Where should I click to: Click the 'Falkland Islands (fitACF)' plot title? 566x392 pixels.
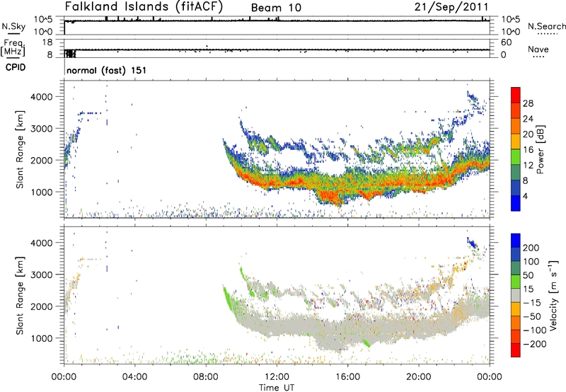144,7
